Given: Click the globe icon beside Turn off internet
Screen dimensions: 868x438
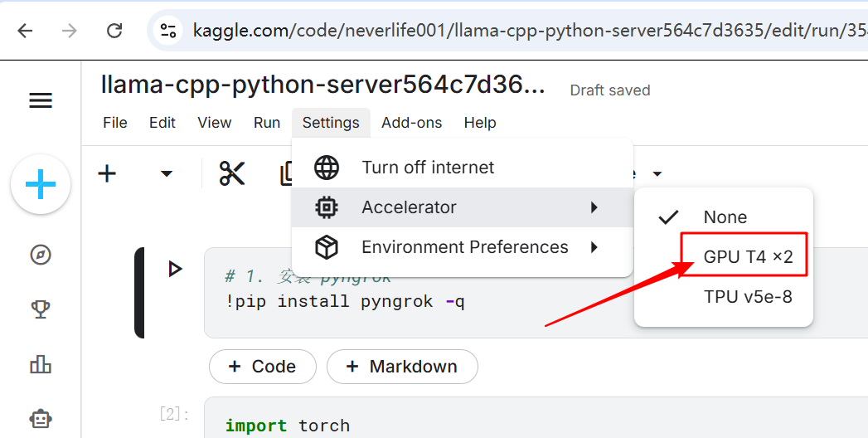Looking at the screenshot, I should (x=327, y=168).
